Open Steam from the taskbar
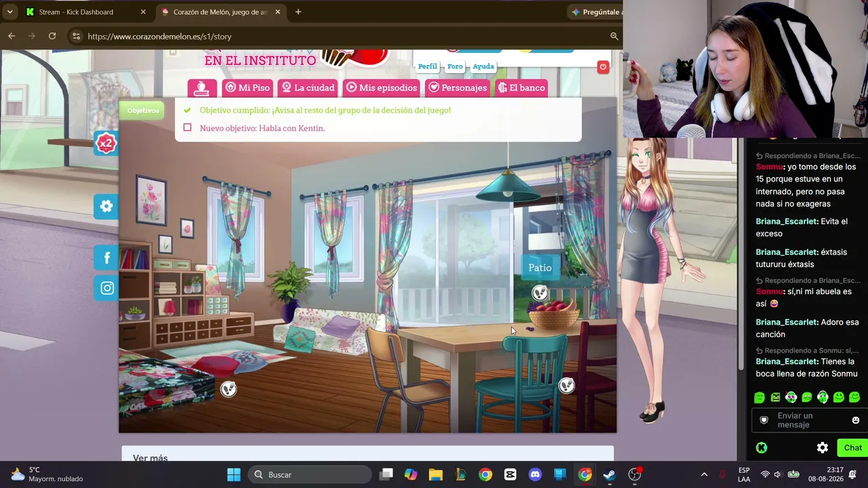 (610, 474)
